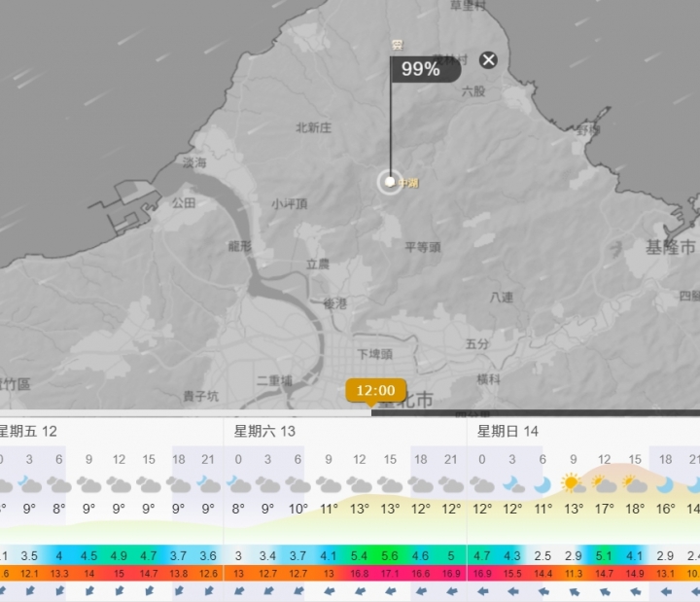The image size is (700, 602).
Task: Click the 5.1 wind speed cell
Action: pyautogui.click(x=604, y=556)
